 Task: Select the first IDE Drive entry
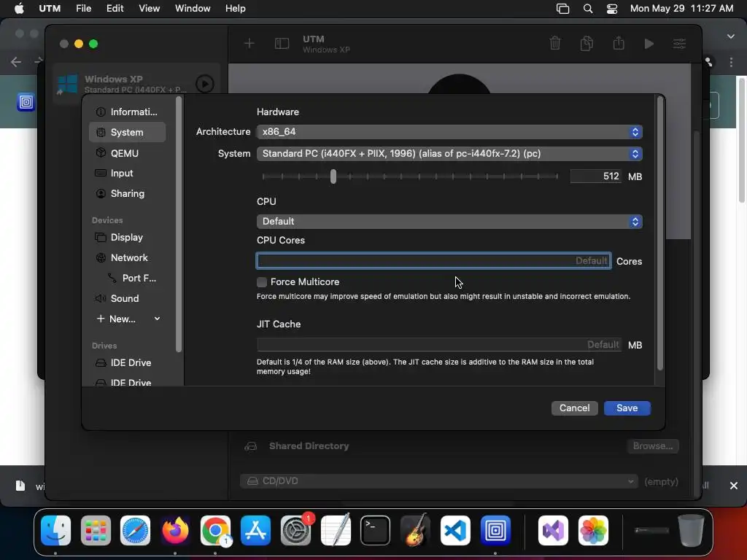[x=127, y=363]
